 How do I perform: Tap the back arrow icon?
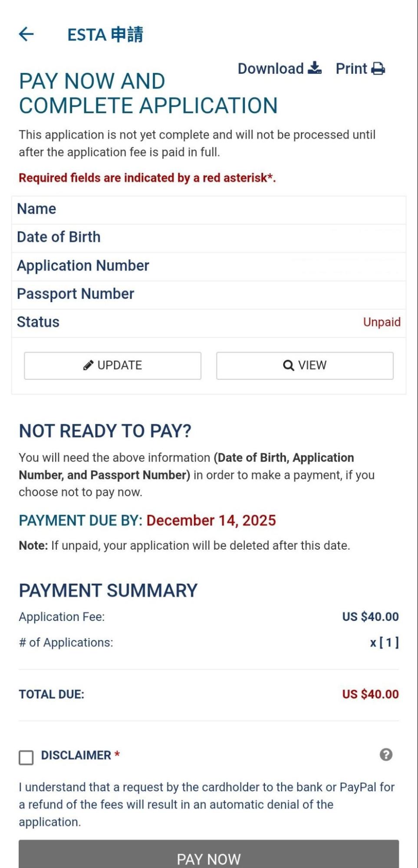[x=26, y=34]
